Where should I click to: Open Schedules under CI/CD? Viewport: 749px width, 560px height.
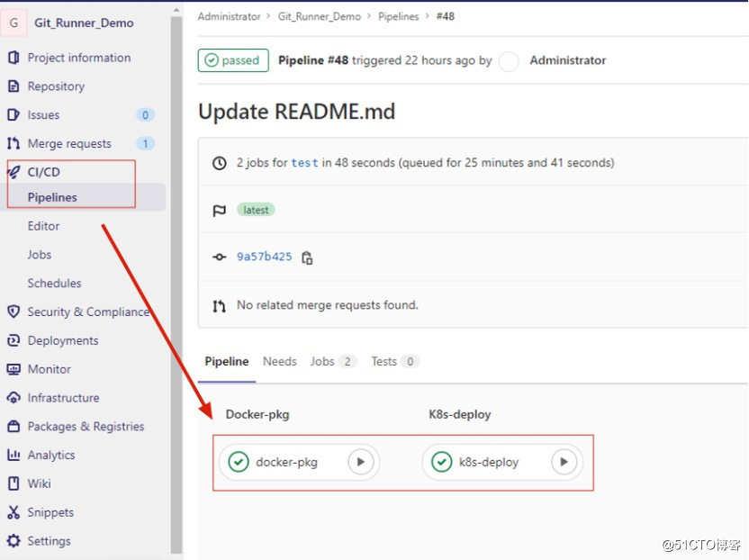point(54,284)
